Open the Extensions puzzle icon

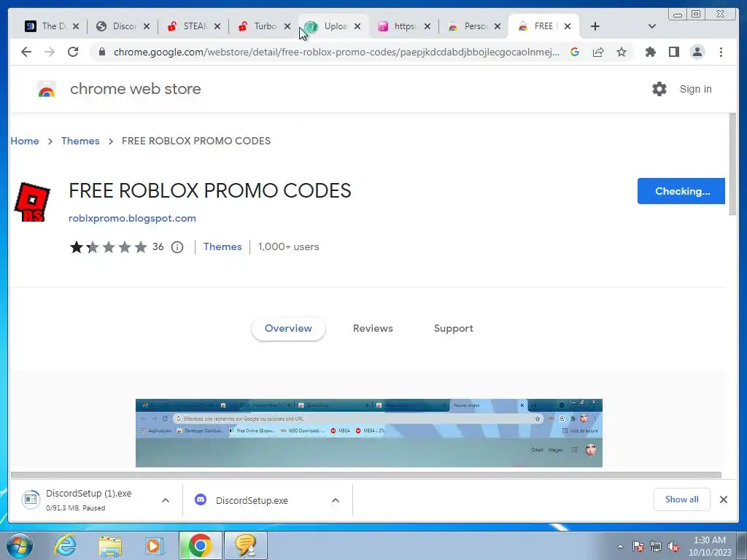click(x=650, y=52)
